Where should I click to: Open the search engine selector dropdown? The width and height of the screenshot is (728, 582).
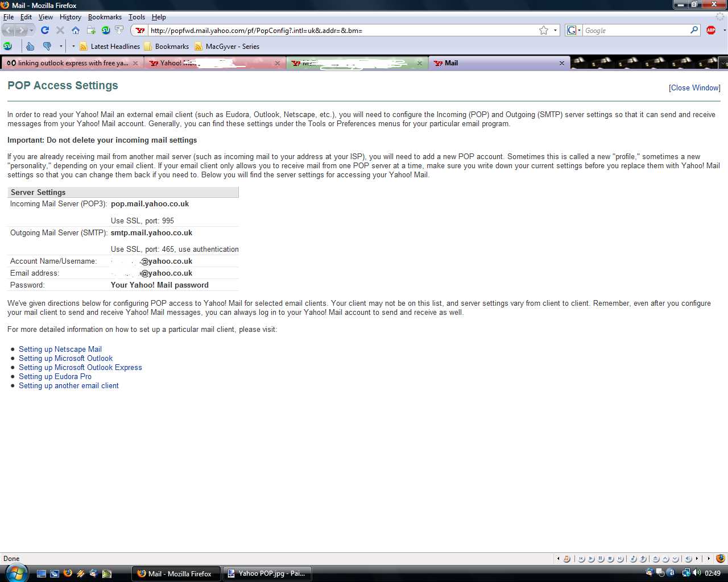click(574, 30)
